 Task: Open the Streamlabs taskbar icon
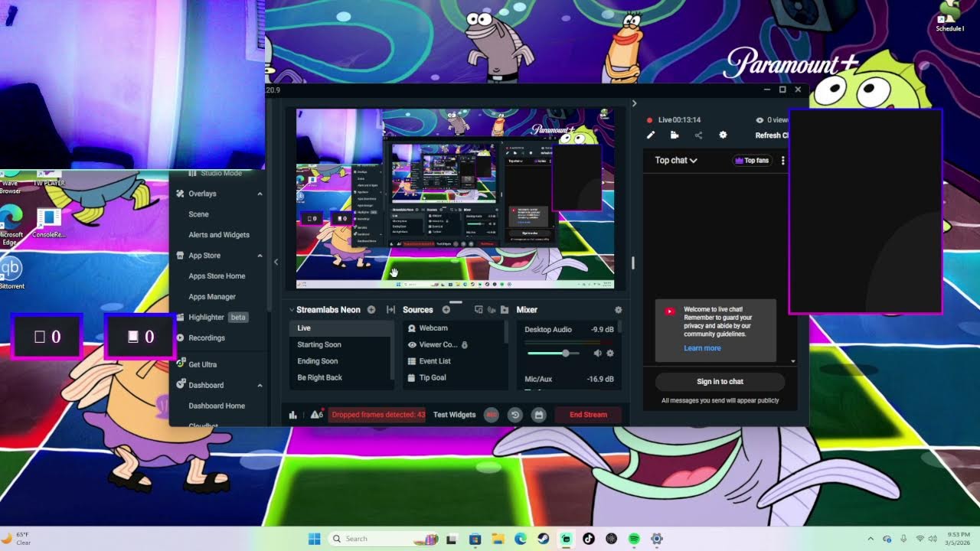(x=566, y=539)
